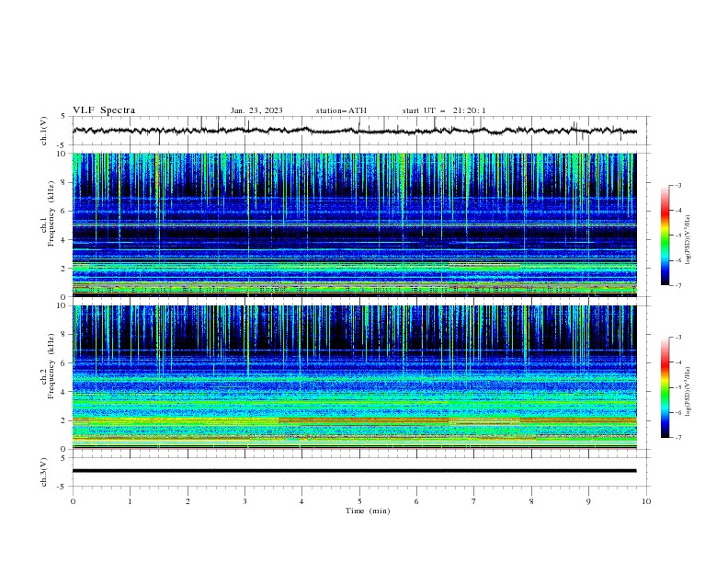Click time axis tick label "5"
The width and height of the screenshot is (728, 563).
point(359,501)
